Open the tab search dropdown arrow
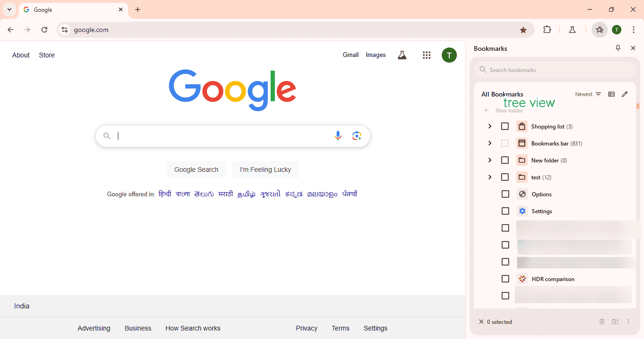 (9, 9)
